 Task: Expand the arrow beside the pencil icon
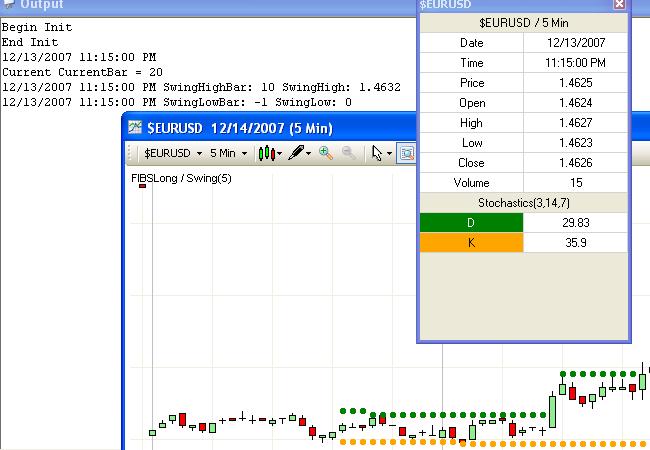point(308,154)
